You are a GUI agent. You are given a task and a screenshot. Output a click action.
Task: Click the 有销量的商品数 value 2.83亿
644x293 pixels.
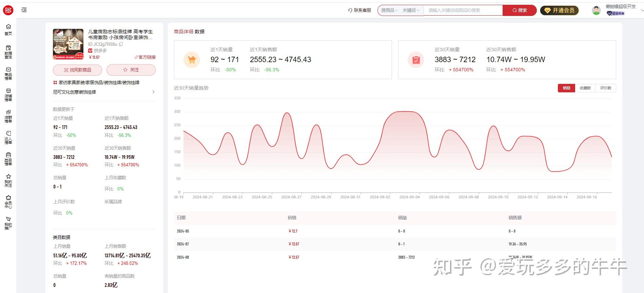click(x=111, y=285)
